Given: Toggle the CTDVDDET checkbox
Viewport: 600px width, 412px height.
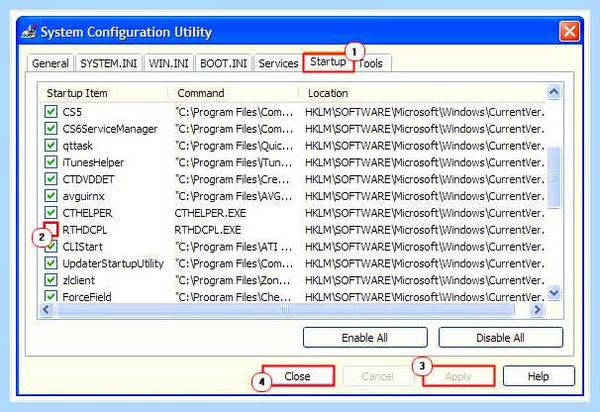Looking at the screenshot, I should coord(51,179).
